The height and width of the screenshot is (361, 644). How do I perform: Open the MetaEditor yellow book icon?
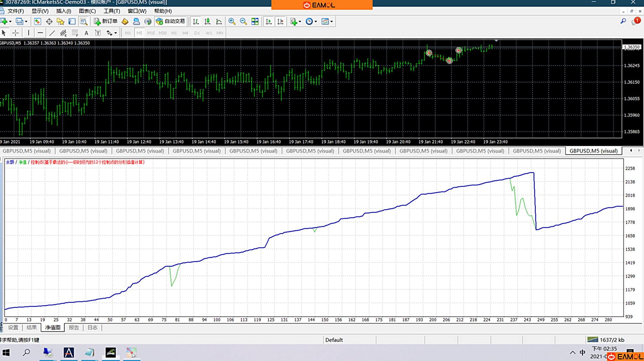[x=125, y=21]
